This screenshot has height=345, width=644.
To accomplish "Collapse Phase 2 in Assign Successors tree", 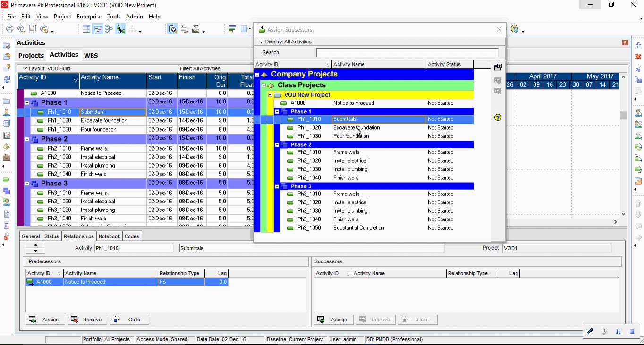I will [x=277, y=145].
